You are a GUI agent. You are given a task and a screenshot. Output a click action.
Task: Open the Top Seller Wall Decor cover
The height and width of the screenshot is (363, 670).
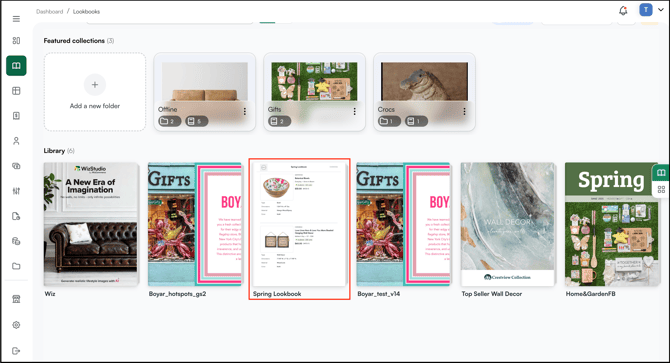508,224
